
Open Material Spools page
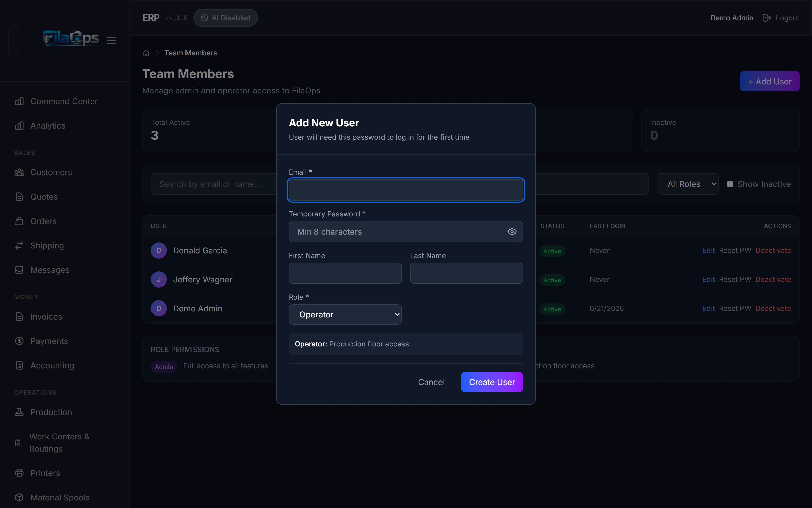pyautogui.click(x=60, y=497)
